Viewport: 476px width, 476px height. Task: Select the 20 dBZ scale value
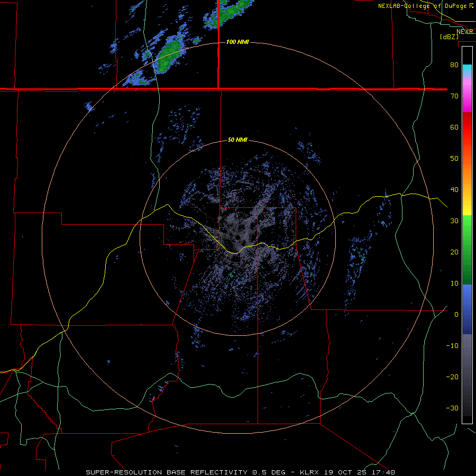coord(454,252)
